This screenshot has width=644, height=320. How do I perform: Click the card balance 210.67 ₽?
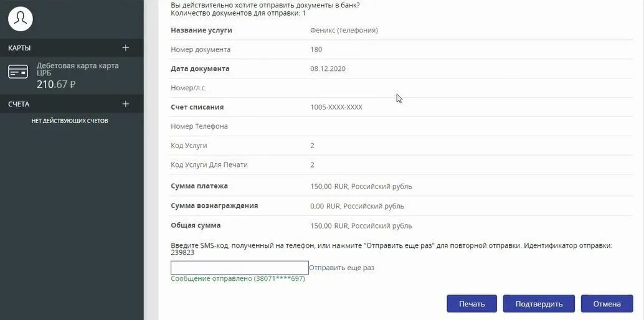56,85
